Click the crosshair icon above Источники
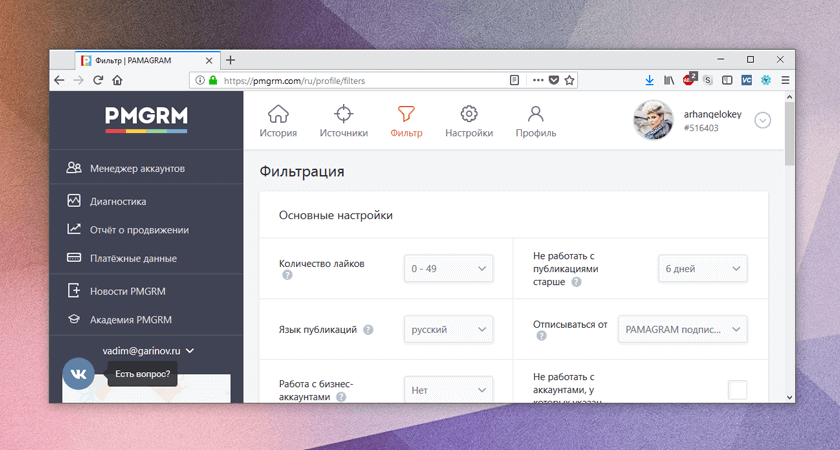840x450 pixels. pyautogui.click(x=343, y=114)
